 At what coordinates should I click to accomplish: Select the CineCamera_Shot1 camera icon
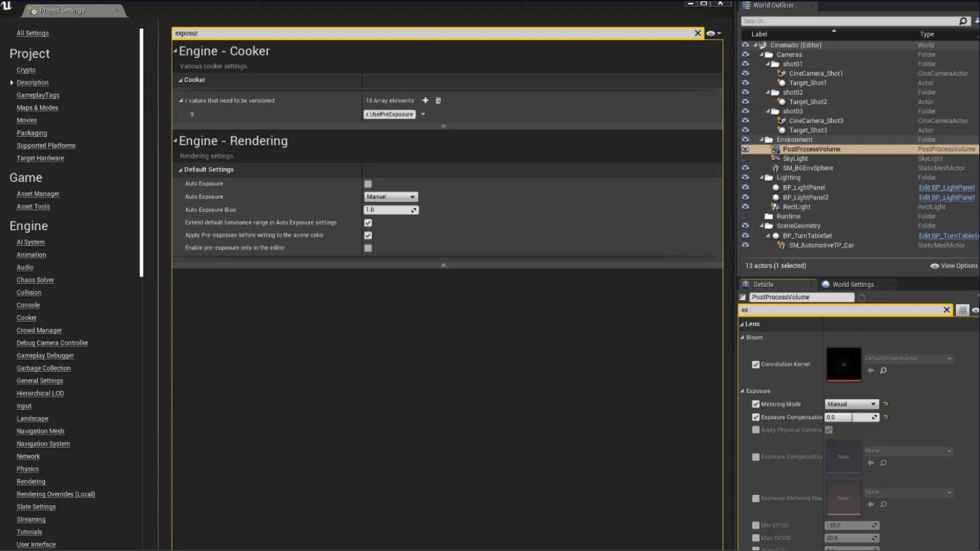point(781,74)
